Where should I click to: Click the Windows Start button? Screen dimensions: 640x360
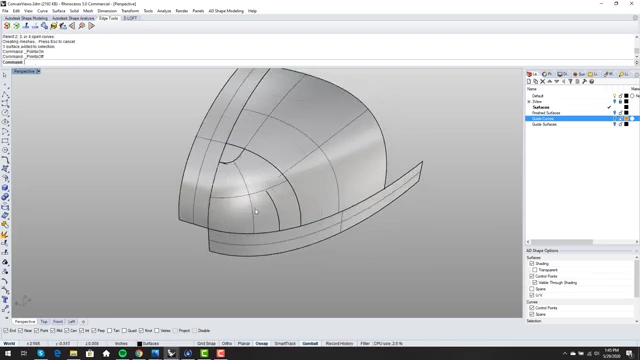point(8,353)
